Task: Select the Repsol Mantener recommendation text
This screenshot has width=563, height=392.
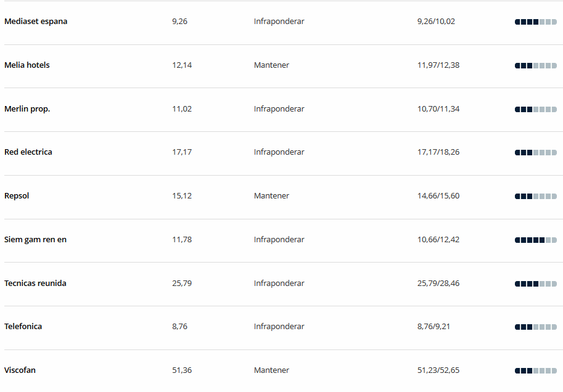Action: point(271,196)
